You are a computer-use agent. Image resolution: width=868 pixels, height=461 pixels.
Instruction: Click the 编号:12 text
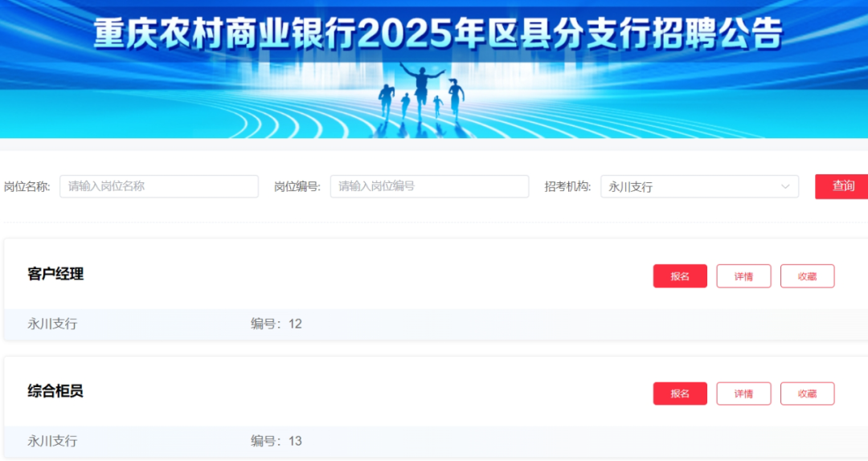276,324
